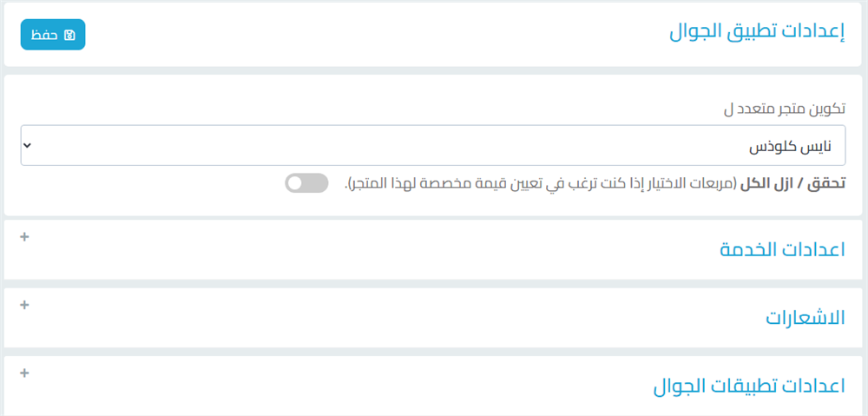This screenshot has height=416, width=868.
Task: Enable the تحقق / ازل الكل switch
Action: (307, 182)
